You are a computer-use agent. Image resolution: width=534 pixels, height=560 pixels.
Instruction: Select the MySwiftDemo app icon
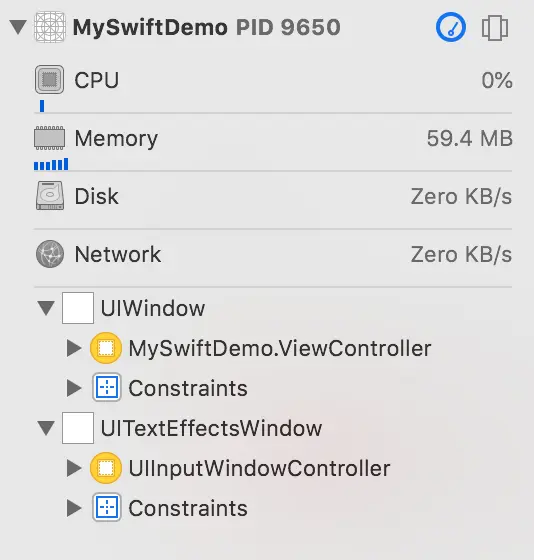coord(50,27)
